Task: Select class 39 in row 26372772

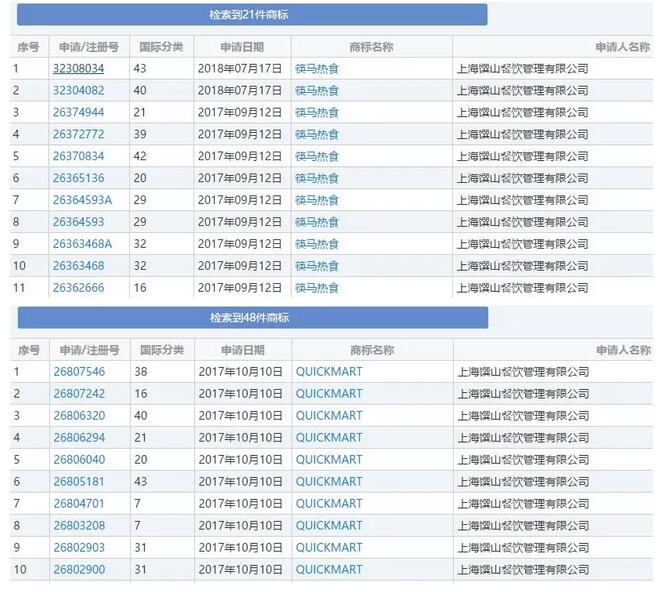Action: [x=140, y=134]
